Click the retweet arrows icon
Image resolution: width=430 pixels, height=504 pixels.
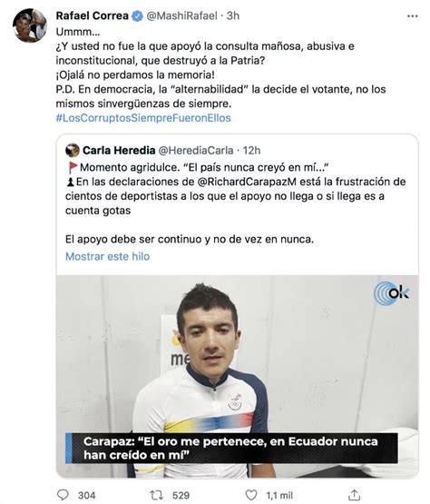pos(156,495)
